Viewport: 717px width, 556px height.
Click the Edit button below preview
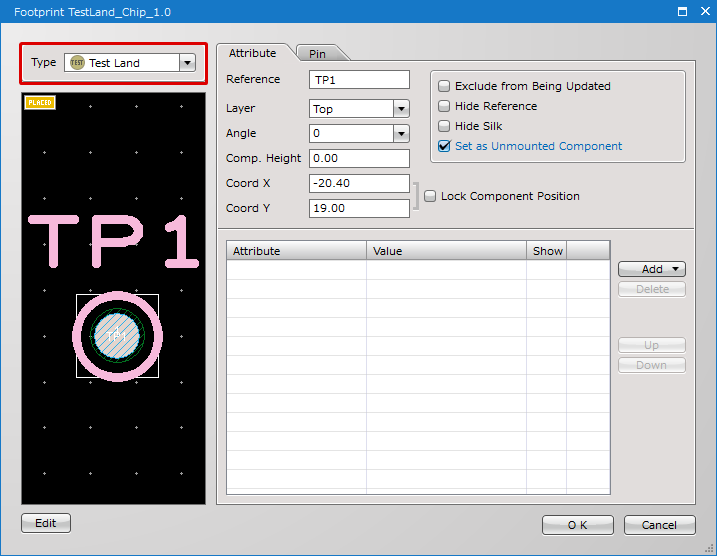click(x=46, y=523)
